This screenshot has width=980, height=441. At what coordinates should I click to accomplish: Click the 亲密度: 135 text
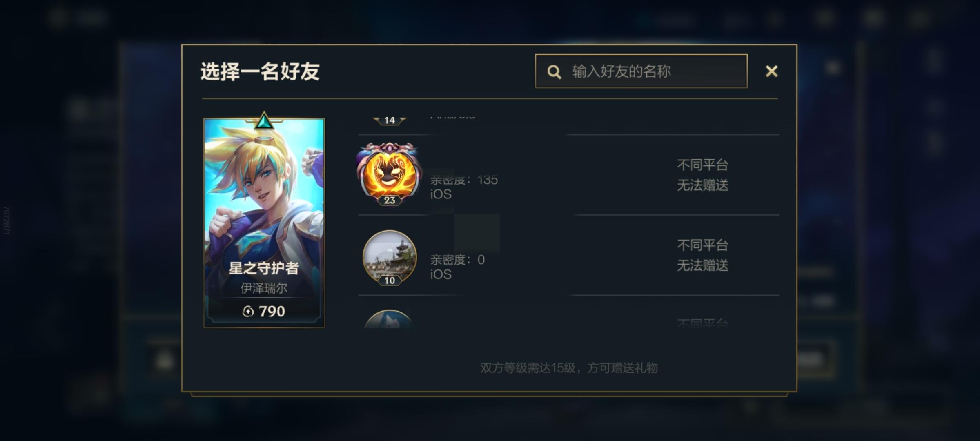click(464, 180)
